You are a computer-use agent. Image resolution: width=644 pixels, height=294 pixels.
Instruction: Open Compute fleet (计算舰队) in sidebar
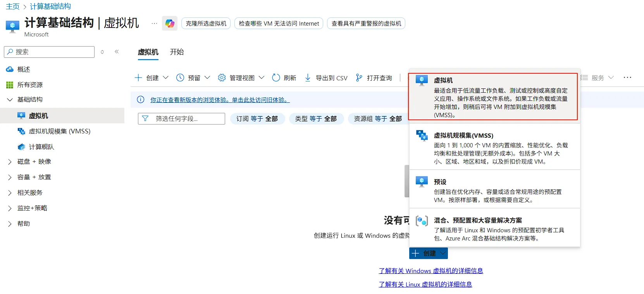coord(41,147)
